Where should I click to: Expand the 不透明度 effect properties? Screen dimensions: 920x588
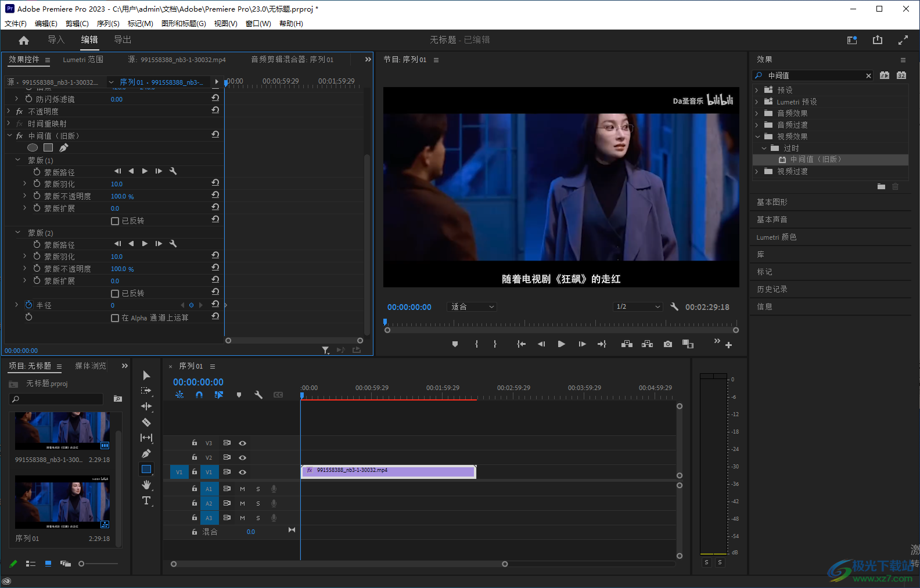[x=9, y=111]
